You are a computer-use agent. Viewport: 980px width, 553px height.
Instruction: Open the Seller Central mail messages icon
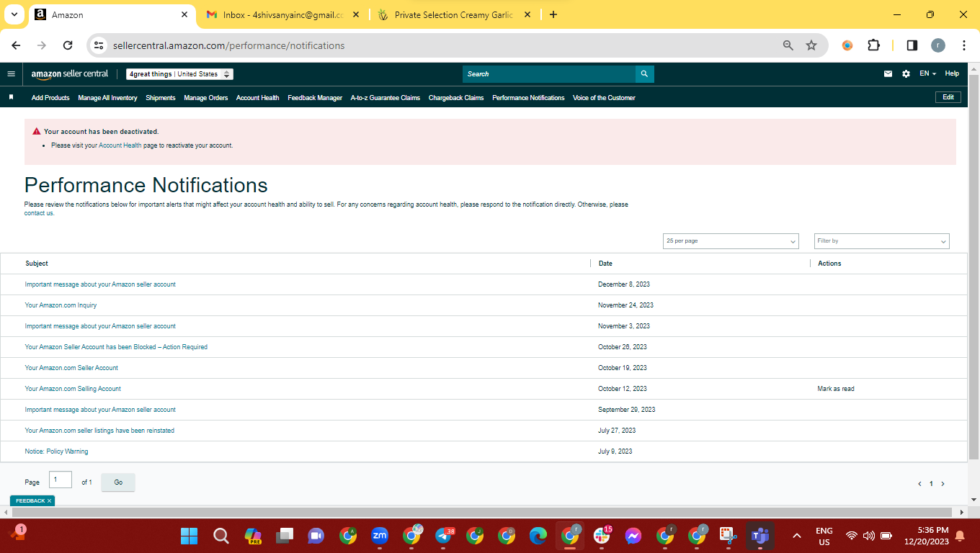pos(888,74)
